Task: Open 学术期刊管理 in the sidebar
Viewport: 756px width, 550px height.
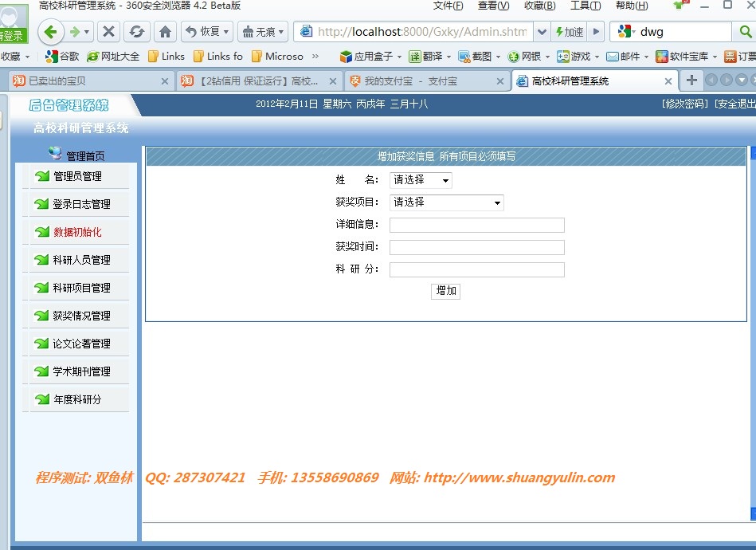Action: pos(81,371)
